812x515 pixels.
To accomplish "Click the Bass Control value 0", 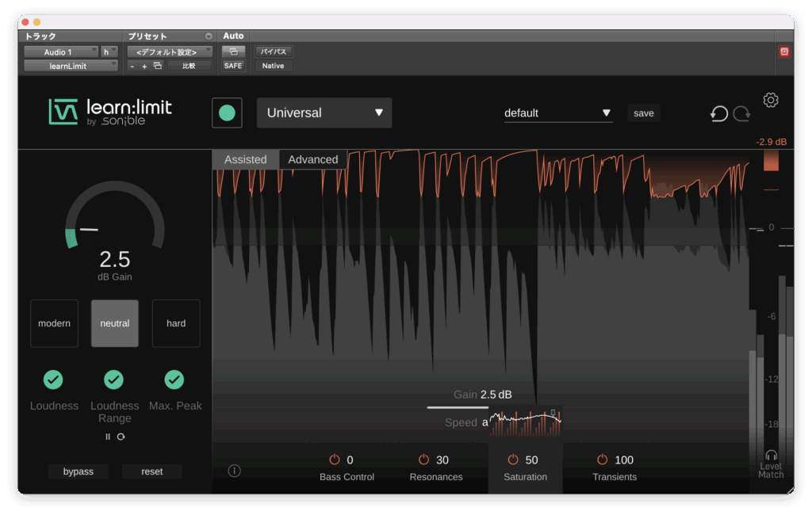I will (350, 460).
